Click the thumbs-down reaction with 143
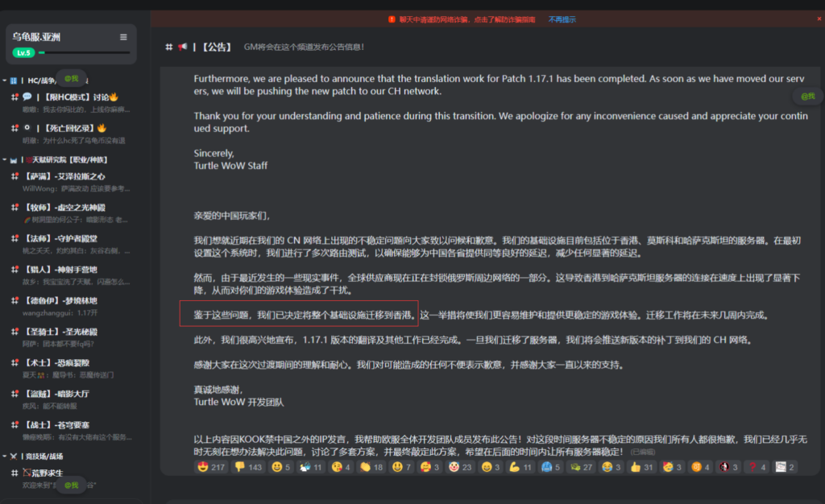The image size is (825, 504). pos(248,467)
